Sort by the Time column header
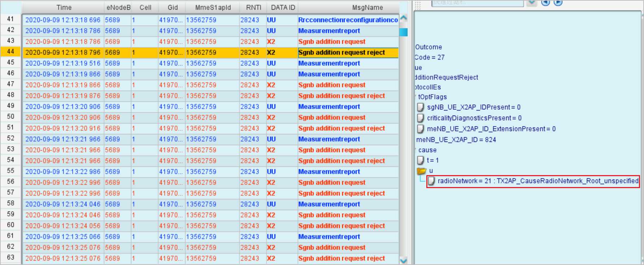The image size is (644, 265). pyautogui.click(x=64, y=8)
